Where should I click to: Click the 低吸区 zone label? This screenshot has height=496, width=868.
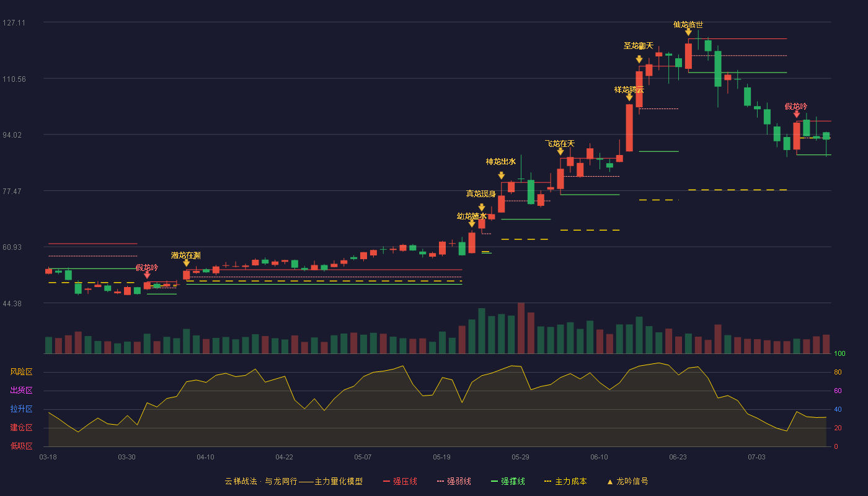pyautogui.click(x=21, y=446)
